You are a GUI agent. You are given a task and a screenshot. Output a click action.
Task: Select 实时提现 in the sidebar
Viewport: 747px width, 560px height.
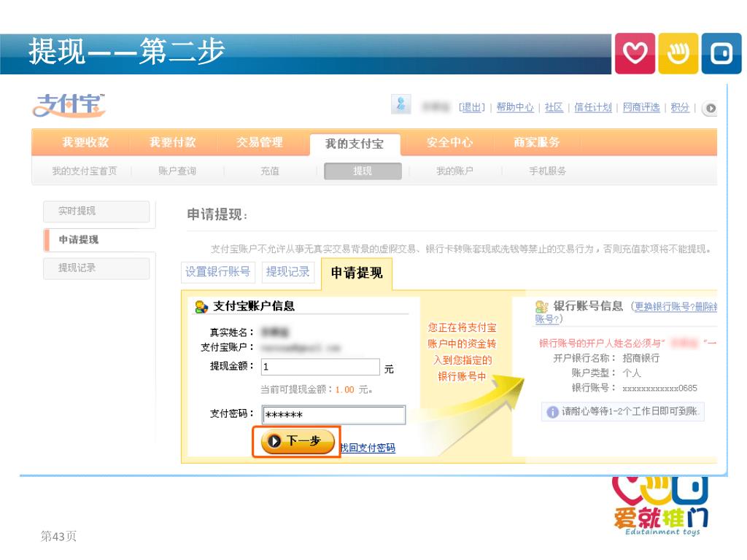pos(96,211)
